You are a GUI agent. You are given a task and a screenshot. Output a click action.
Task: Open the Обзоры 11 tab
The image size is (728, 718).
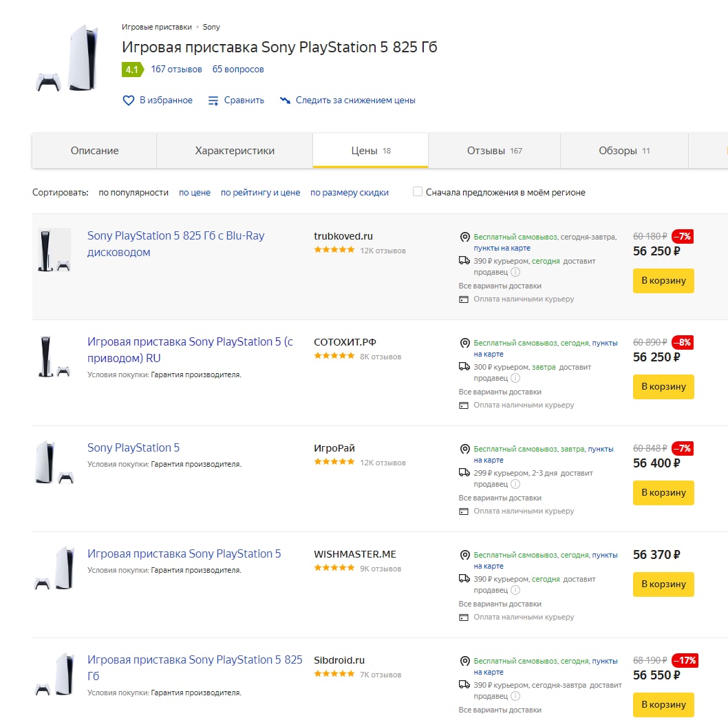(624, 151)
